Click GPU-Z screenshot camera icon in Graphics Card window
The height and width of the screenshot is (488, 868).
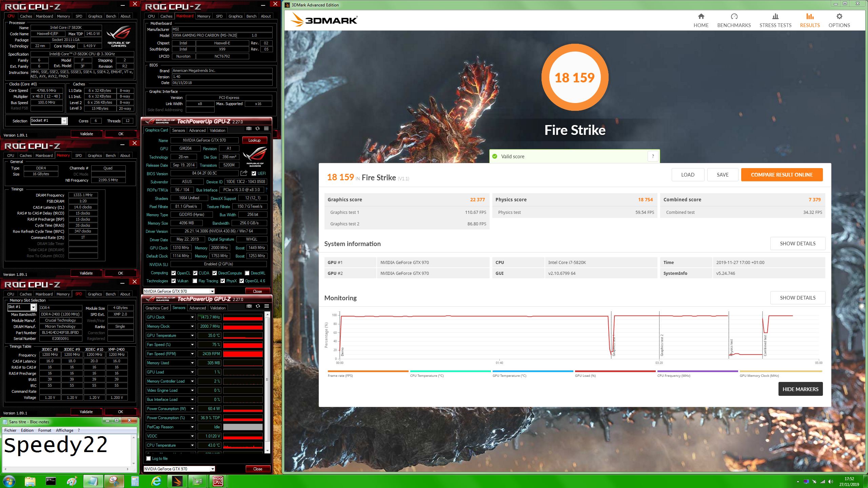point(249,129)
